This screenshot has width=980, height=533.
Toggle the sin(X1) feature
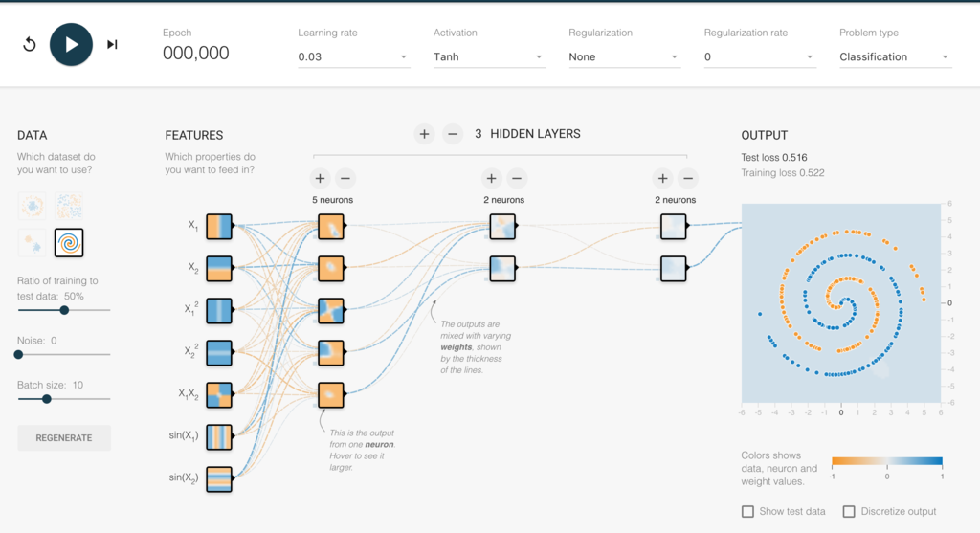tap(219, 436)
